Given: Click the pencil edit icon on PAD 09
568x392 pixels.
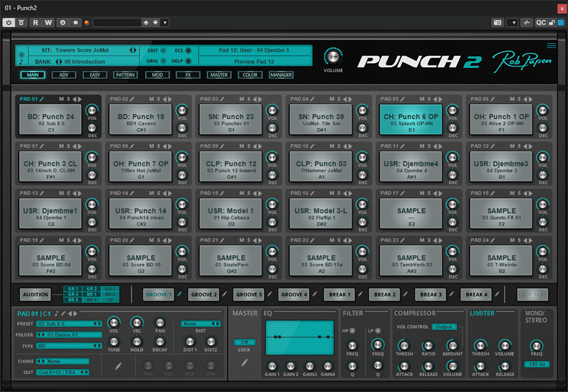Looking at the screenshot, I should 222,146.
